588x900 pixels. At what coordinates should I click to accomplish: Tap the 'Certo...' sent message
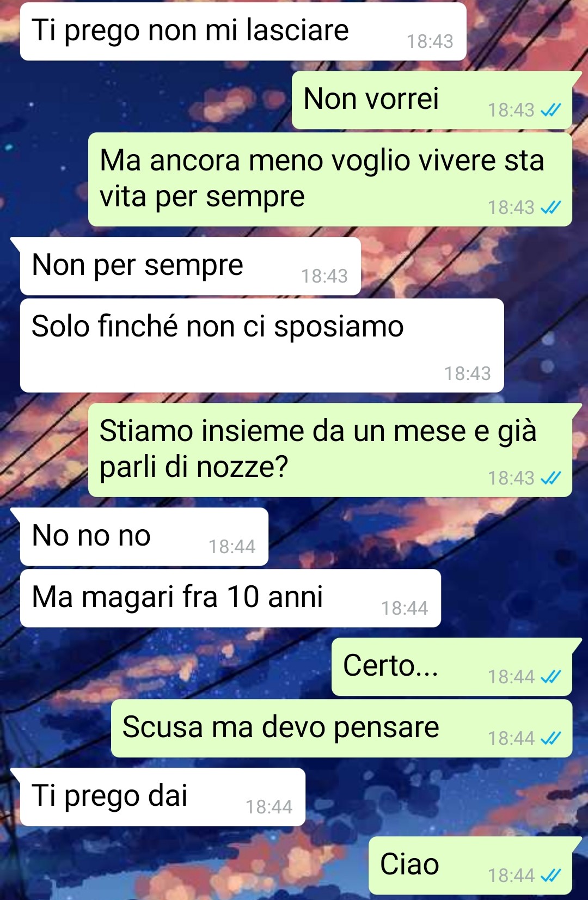(x=452, y=667)
